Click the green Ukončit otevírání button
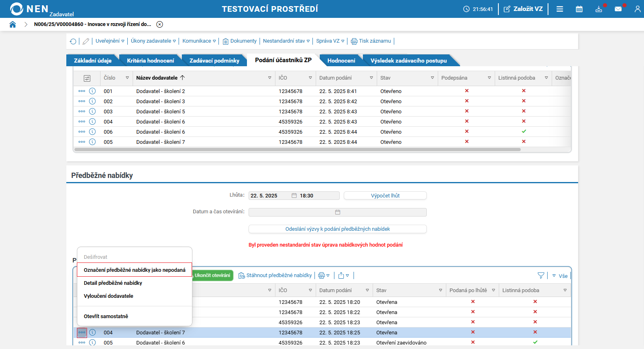Viewport: 644px width, 349px height. coord(212,275)
